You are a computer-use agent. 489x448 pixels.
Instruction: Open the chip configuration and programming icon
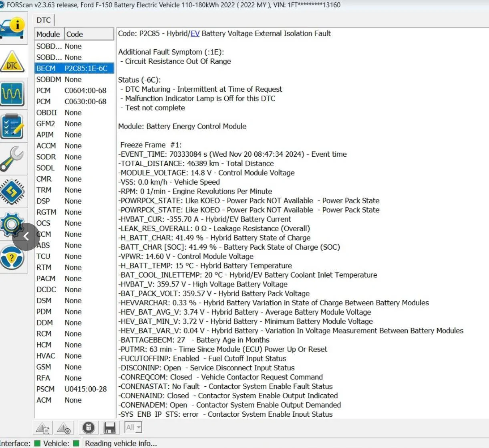point(12,192)
